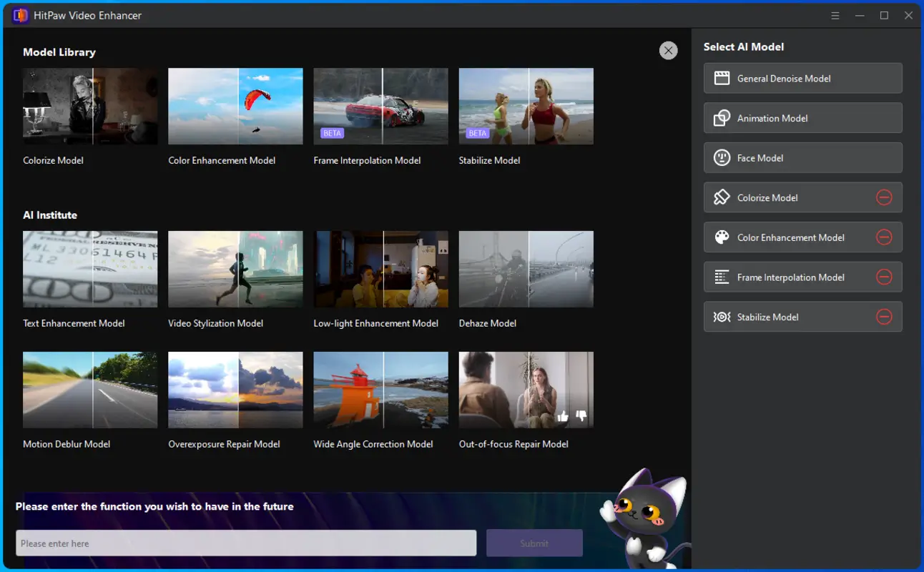The width and height of the screenshot is (924, 572).
Task: Open the Frame Interpolation Model BETA thumbnail
Action: 380,106
